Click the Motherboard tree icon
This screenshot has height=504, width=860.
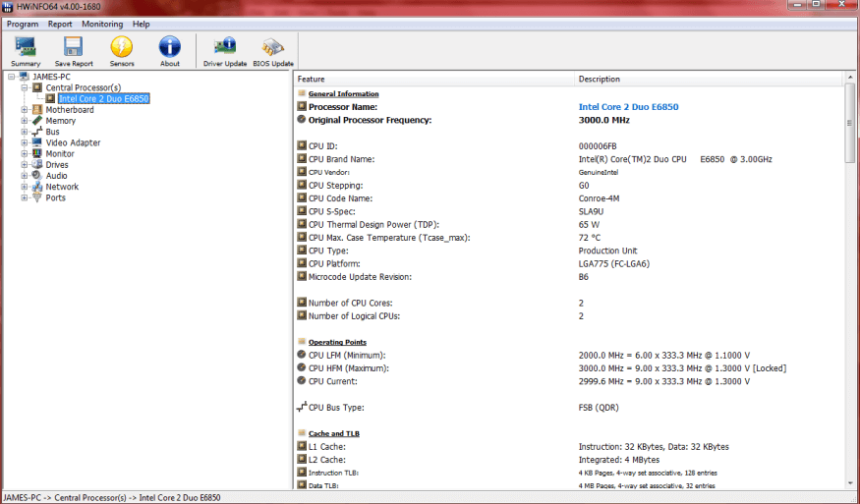36,109
